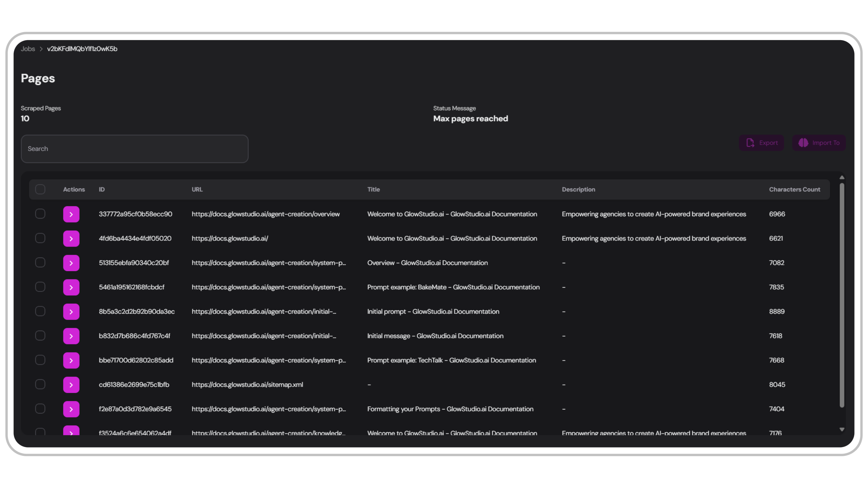Image resolution: width=868 pixels, height=488 pixels.
Task: Open actions for the Formatting your Prompts page
Action: click(71, 409)
